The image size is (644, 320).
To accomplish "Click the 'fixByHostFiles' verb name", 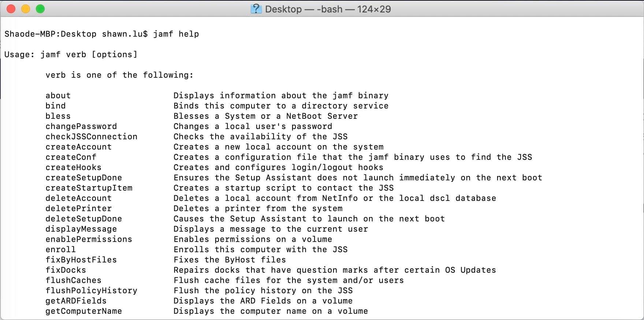I will (x=81, y=260).
